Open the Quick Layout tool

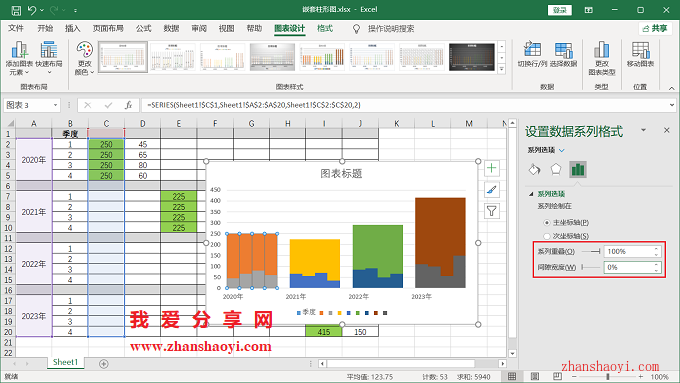tap(49, 50)
